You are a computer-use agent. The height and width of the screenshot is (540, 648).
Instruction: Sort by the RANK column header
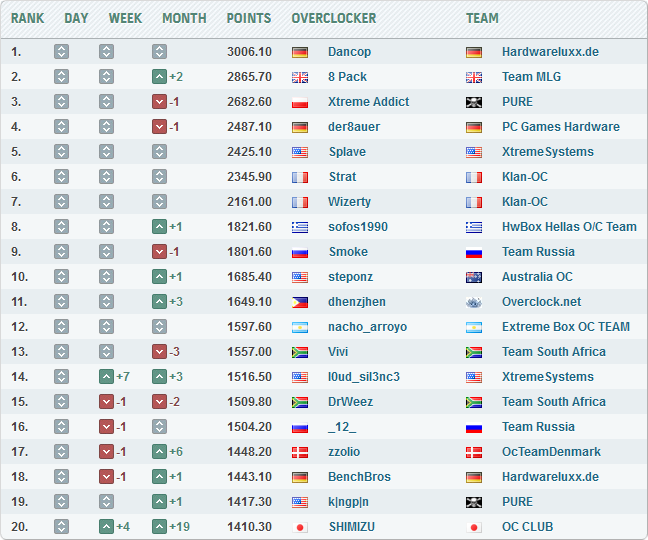click(27, 18)
